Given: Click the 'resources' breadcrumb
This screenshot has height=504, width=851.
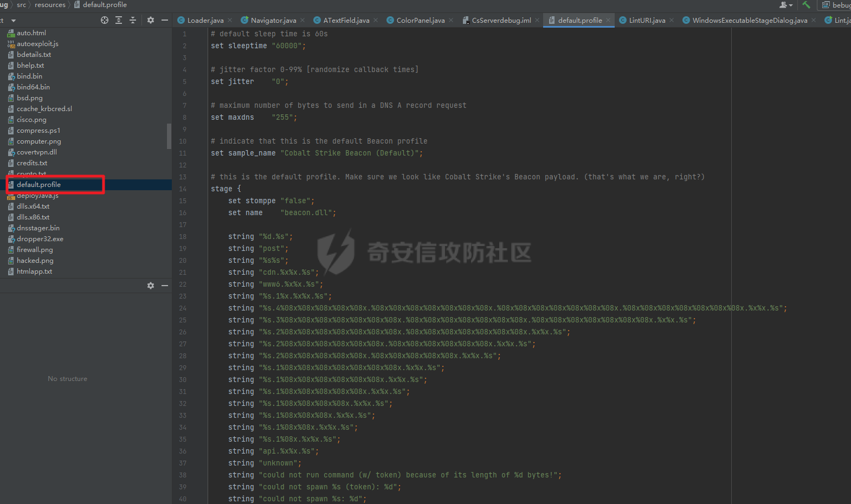Looking at the screenshot, I should pos(50,5).
